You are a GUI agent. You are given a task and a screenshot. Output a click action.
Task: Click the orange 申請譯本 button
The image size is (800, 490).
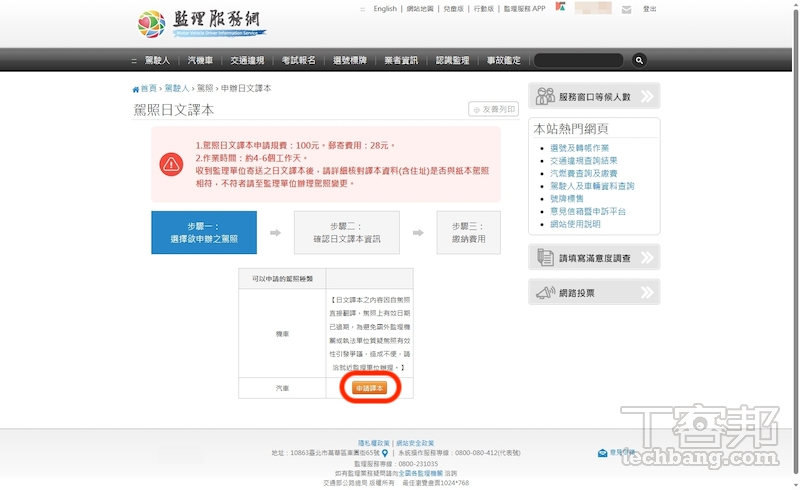369,388
